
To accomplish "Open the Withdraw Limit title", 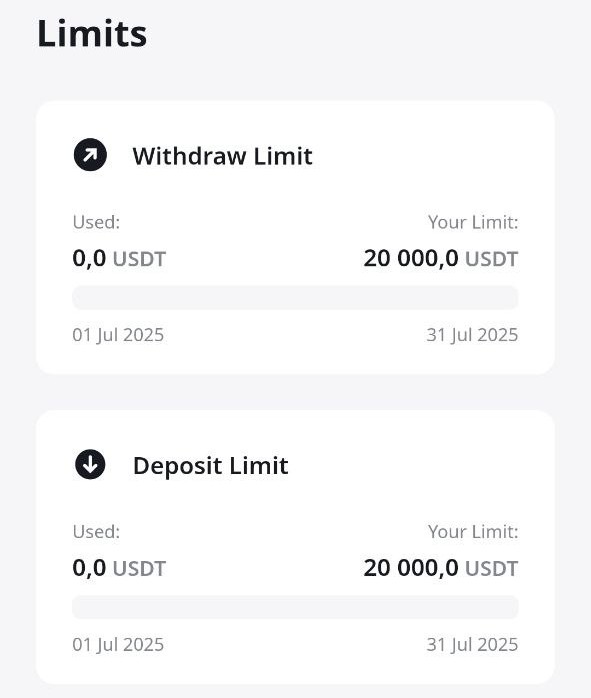I will 223,156.
